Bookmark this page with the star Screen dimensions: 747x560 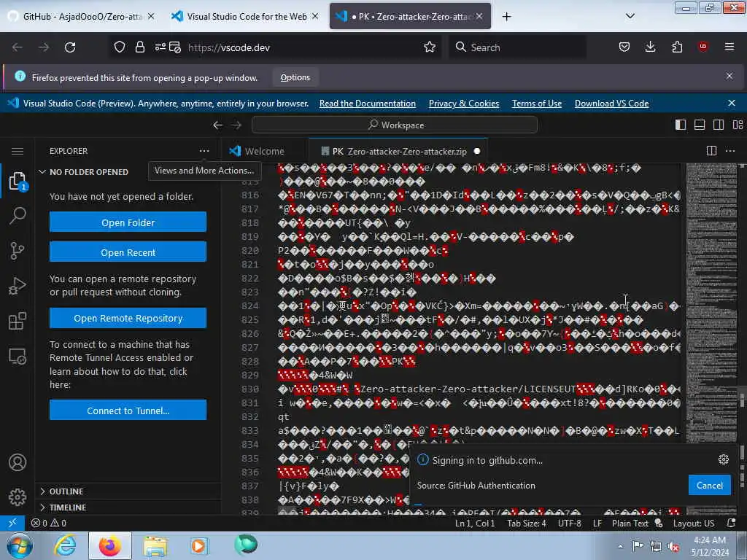(x=429, y=47)
